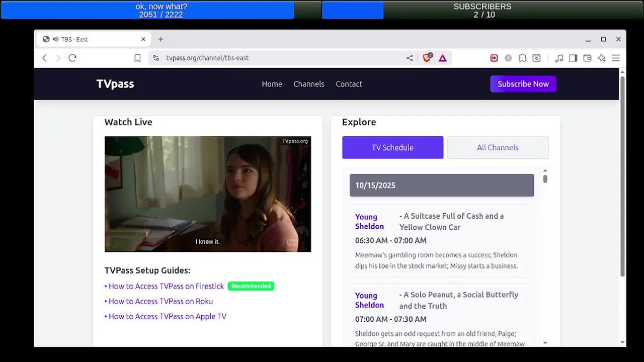Click the share icon in the address bar
Viewport: 644px width, 362px height.
(x=410, y=58)
